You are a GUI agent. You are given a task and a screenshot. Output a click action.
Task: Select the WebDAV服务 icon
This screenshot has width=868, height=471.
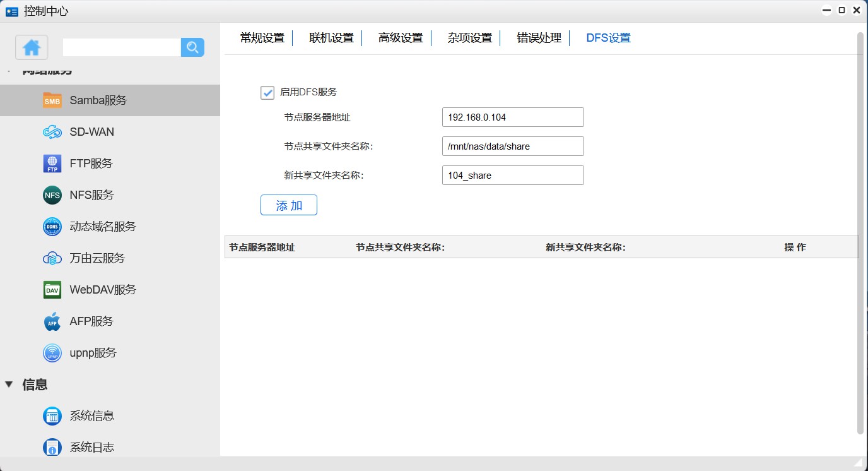(x=52, y=290)
